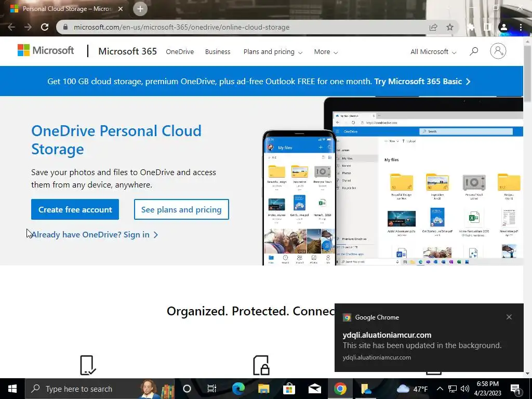Click the phone mockup image
The height and width of the screenshot is (399, 532).
[x=299, y=197]
